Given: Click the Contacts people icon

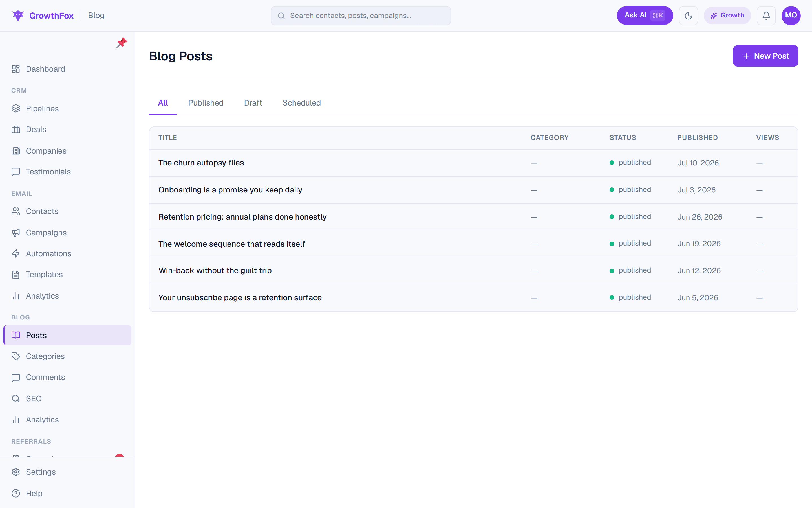Looking at the screenshot, I should (16, 211).
